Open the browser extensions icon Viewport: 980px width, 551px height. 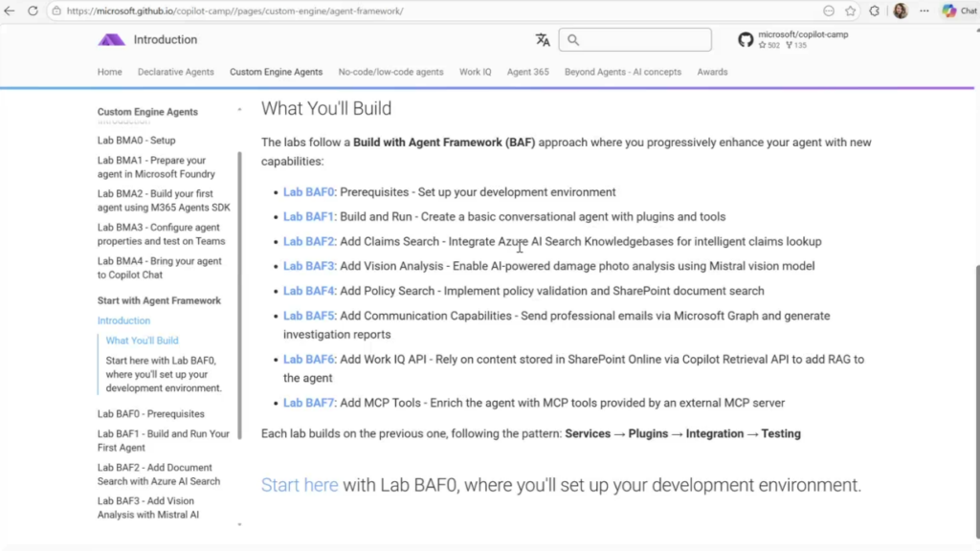click(x=875, y=11)
